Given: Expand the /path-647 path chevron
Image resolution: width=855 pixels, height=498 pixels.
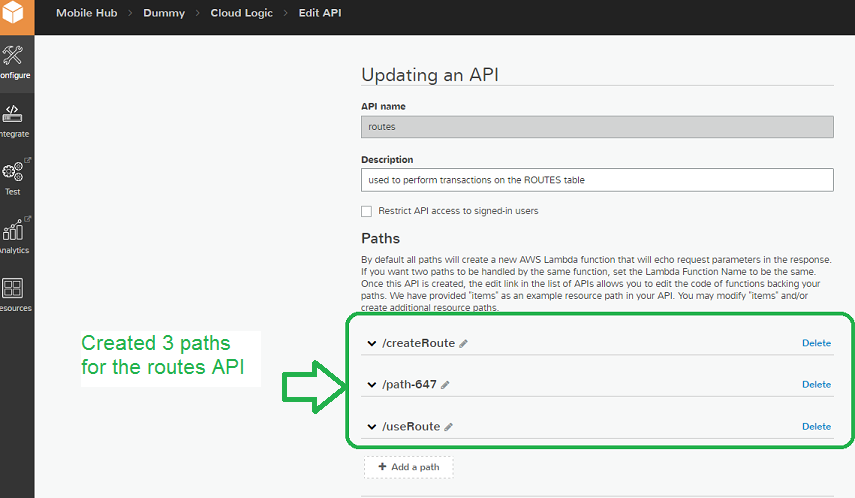Looking at the screenshot, I should (372, 385).
